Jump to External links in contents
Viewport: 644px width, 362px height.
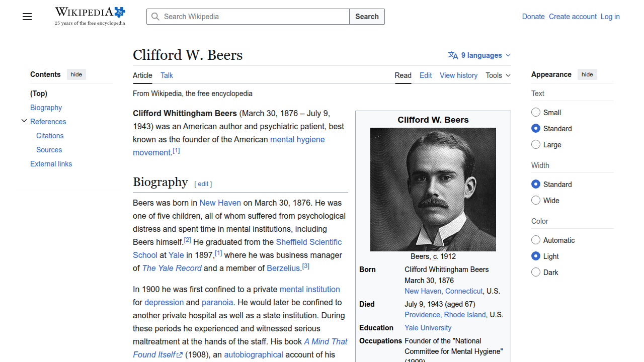[x=51, y=164]
